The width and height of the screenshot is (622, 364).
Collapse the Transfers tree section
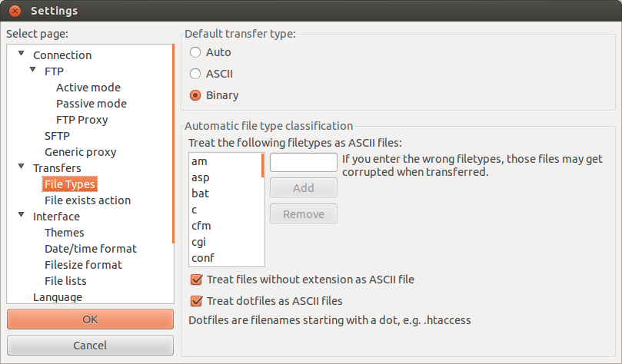pyautogui.click(x=22, y=166)
